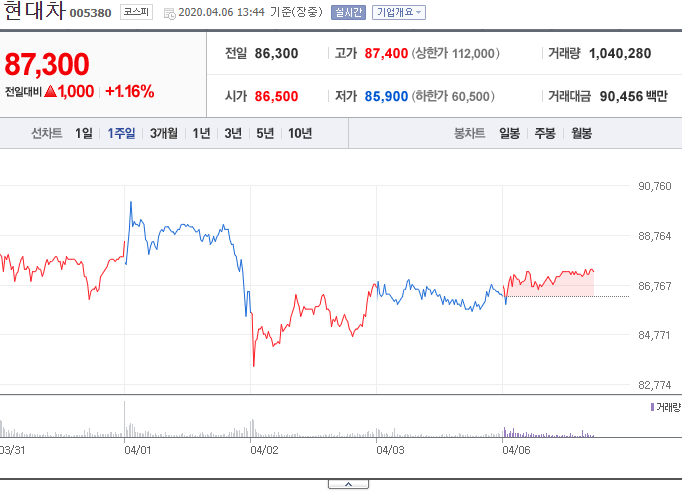The width and height of the screenshot is (682, 492).
Task: Click the 82,774 price axis label
Action: tap(655, 385)
